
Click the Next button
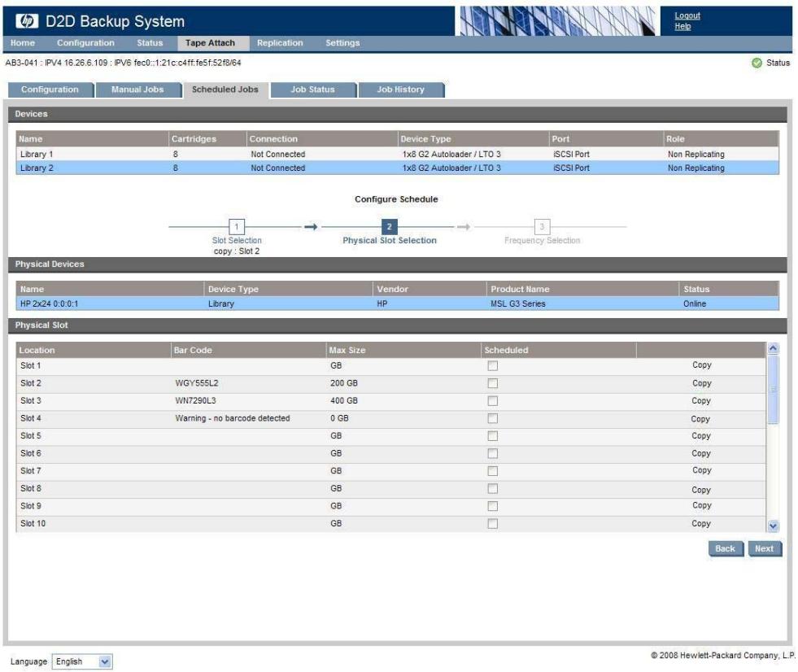[764, 549]
